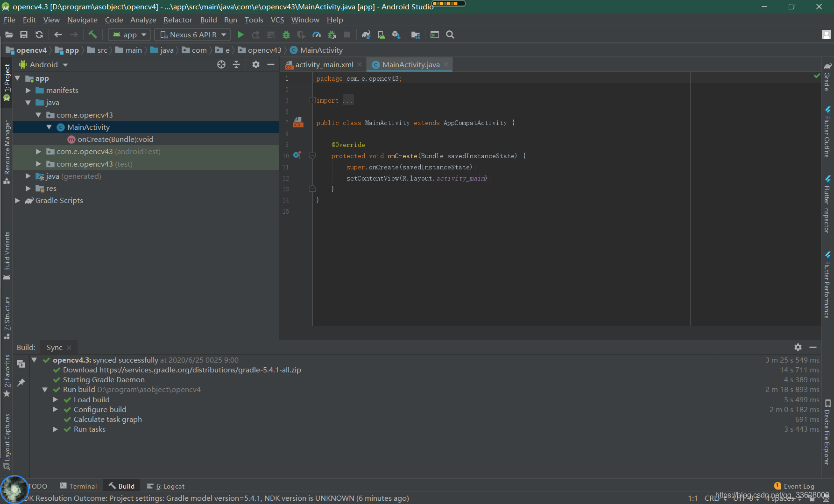Expand the Load build step

coord(55,399)
